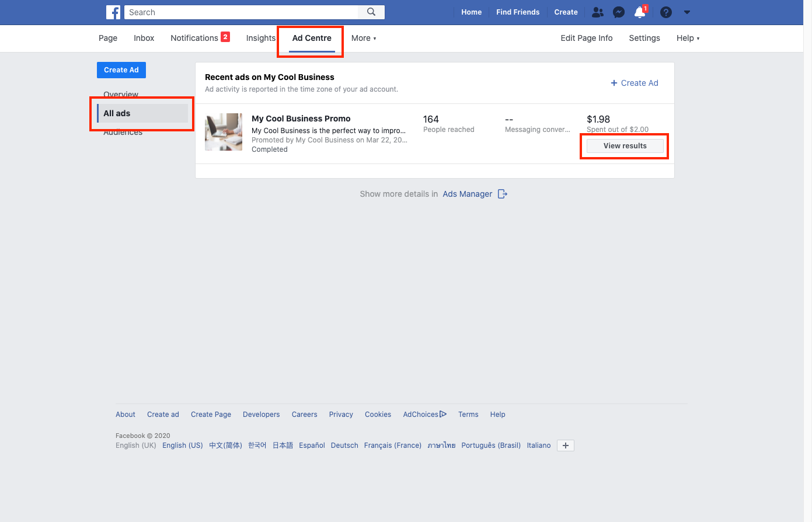This screenshot has height=522, width=812.
Task: Add more languages with plus button
Action: [x=566, y=446]
